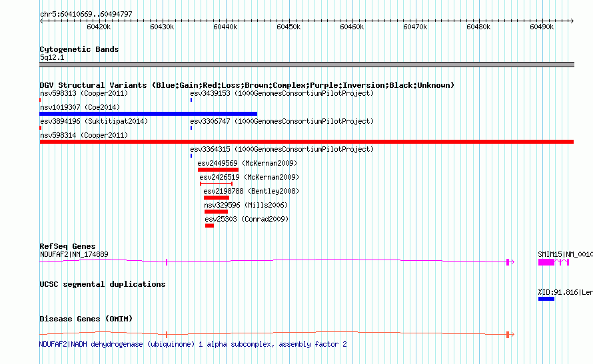This screenshot has height=364, width=593.
Task: Click the NDUFAF2 RefSeq magenta gene line
Action: click(x=277, y=261)
